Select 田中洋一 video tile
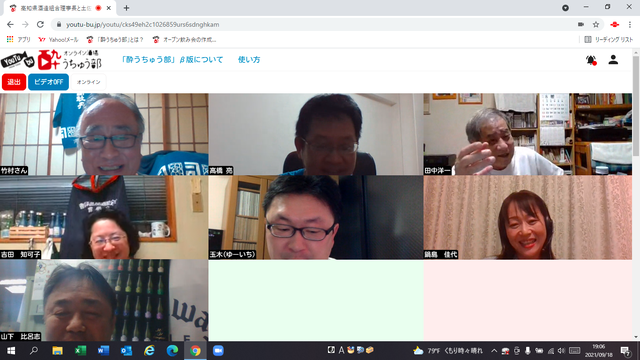The image size is (640, 360). 528,134
